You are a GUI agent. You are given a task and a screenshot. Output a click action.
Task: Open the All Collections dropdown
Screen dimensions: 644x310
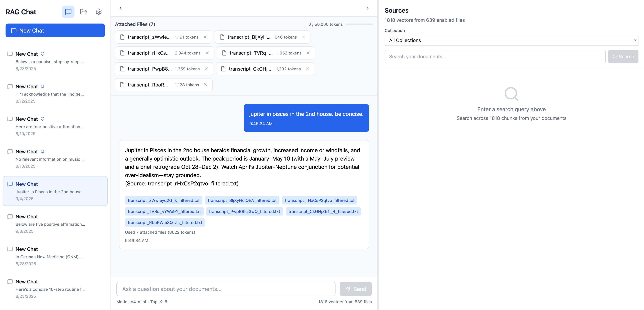coord(511,40)
